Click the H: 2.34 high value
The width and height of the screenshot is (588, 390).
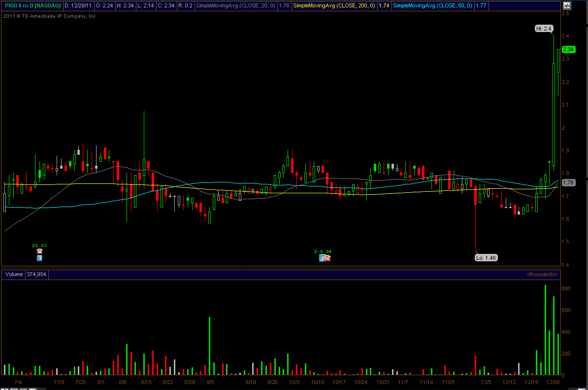pyautogui.click(x=125, y=5)
